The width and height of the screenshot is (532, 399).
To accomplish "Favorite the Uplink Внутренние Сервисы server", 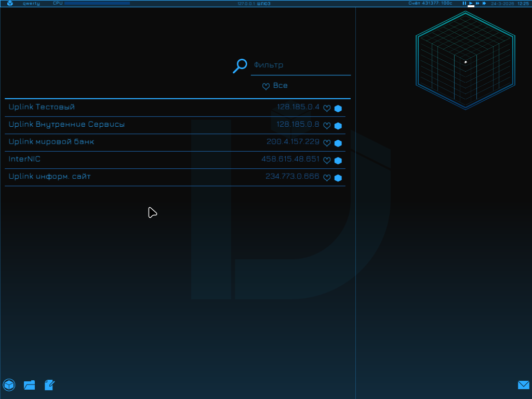I will point(327,126).
